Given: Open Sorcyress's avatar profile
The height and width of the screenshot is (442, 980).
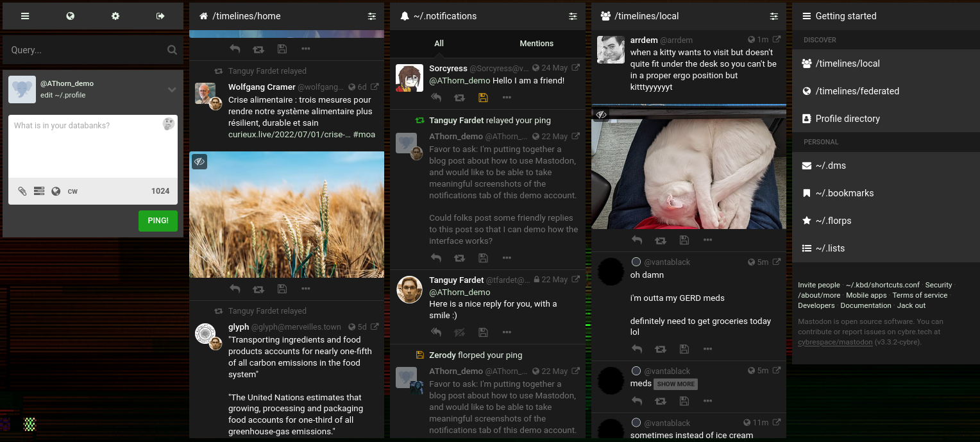Looking at the screenshot, I should [409, 78].
